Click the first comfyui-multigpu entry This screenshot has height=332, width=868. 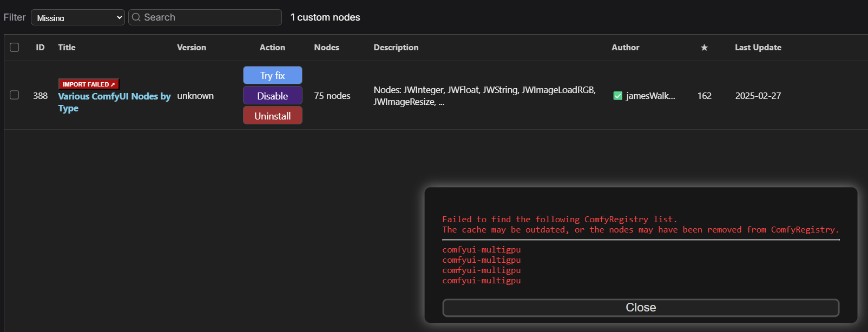[481, 250]
